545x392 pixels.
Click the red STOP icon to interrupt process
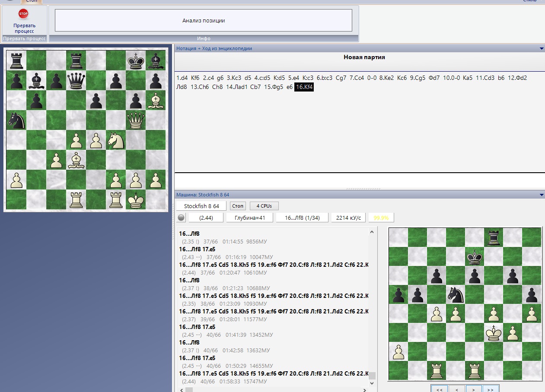click(23, 14)
